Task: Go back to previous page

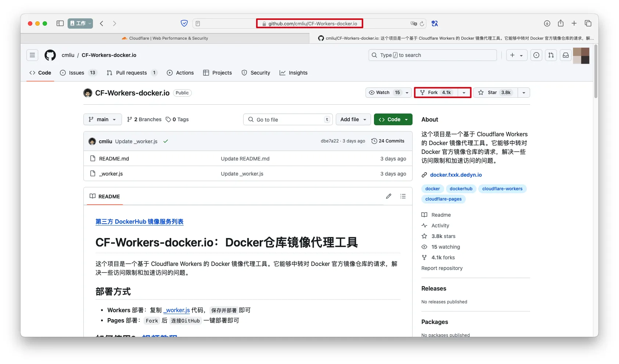Action: 102,24
